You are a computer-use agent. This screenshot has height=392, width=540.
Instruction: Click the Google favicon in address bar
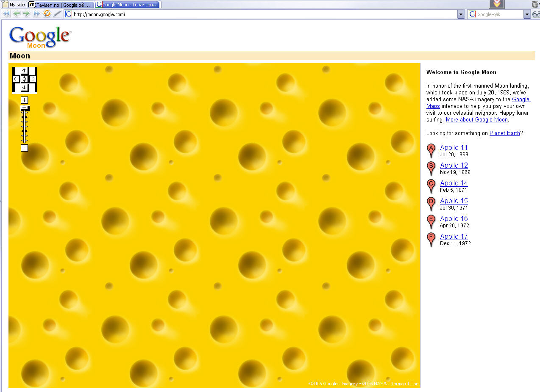[69, 14]
